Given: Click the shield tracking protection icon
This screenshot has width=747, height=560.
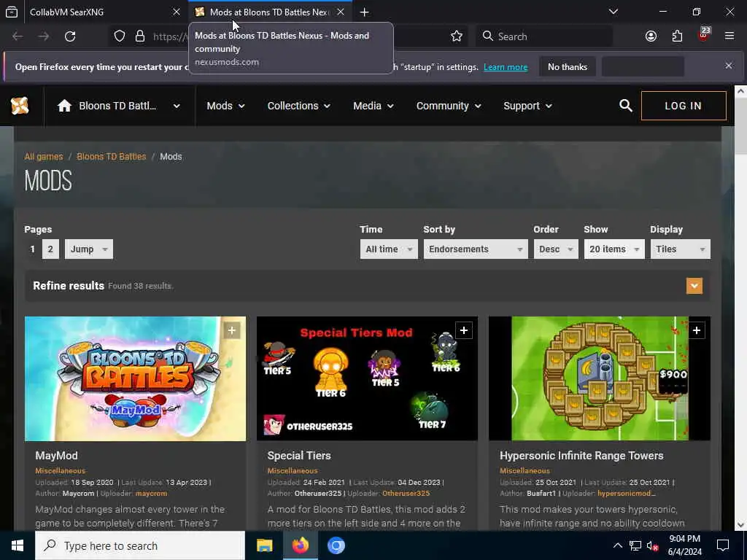Looking at the screenshot, I should click(120, 36).
